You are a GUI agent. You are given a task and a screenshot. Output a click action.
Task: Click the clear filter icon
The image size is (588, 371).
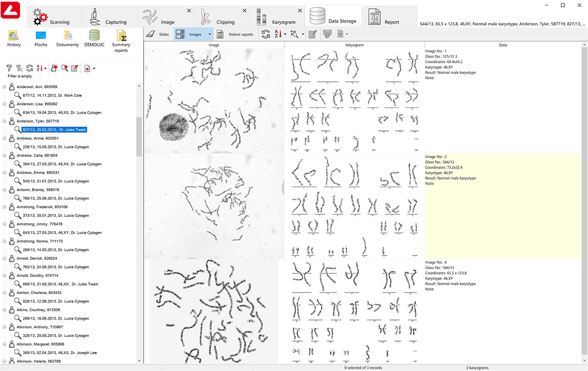(19, 69)
